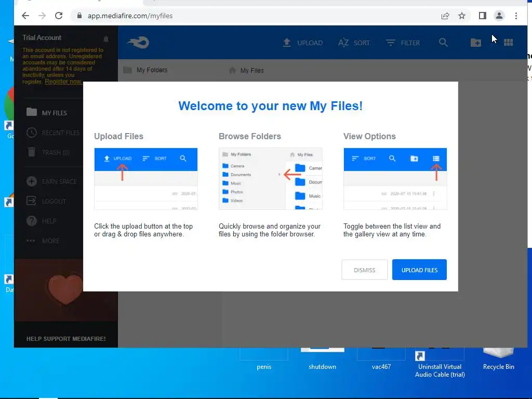Viewport: 532px width, 399px height.
Task: Click the Upload Files tutorial thumbnail
Action: point(146,179)
